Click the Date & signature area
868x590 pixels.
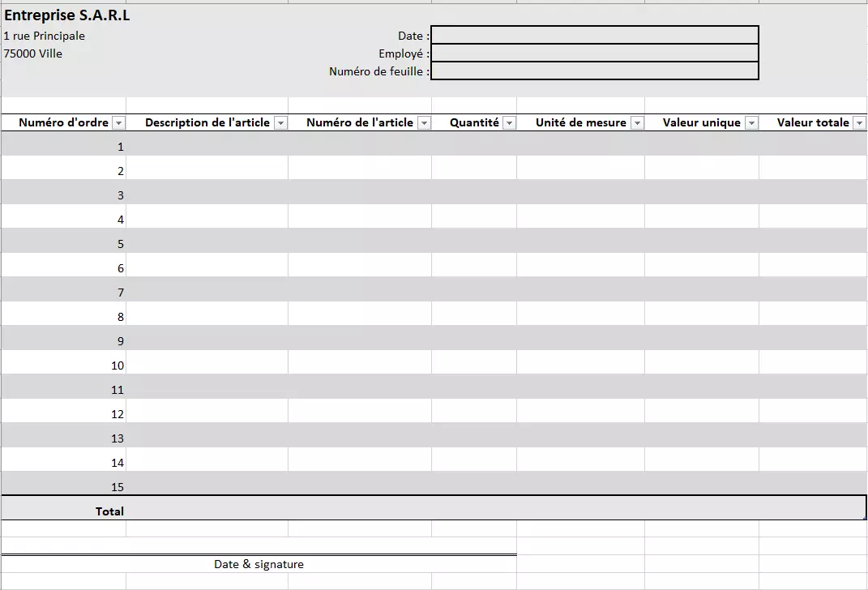(258, 564)
